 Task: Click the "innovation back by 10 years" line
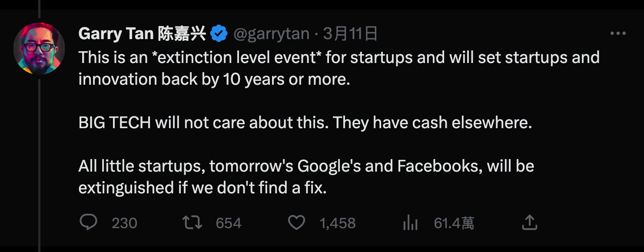tap(214, 80)
